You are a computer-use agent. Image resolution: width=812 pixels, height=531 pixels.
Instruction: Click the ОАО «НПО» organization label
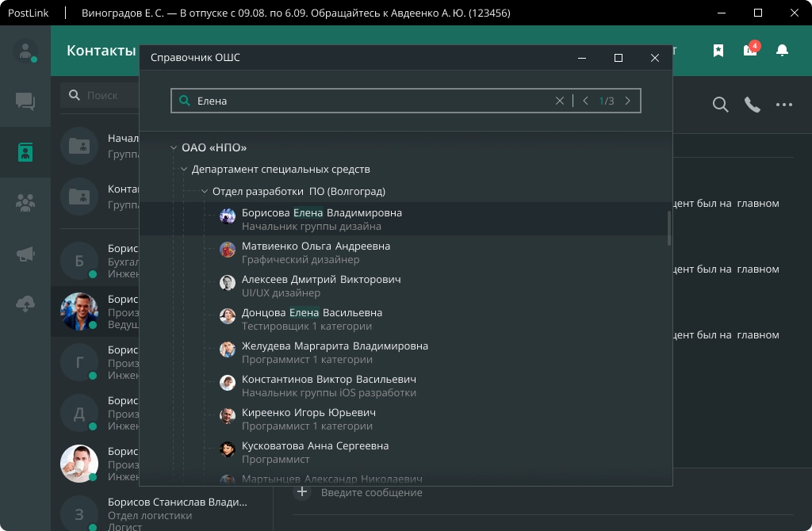214,147
